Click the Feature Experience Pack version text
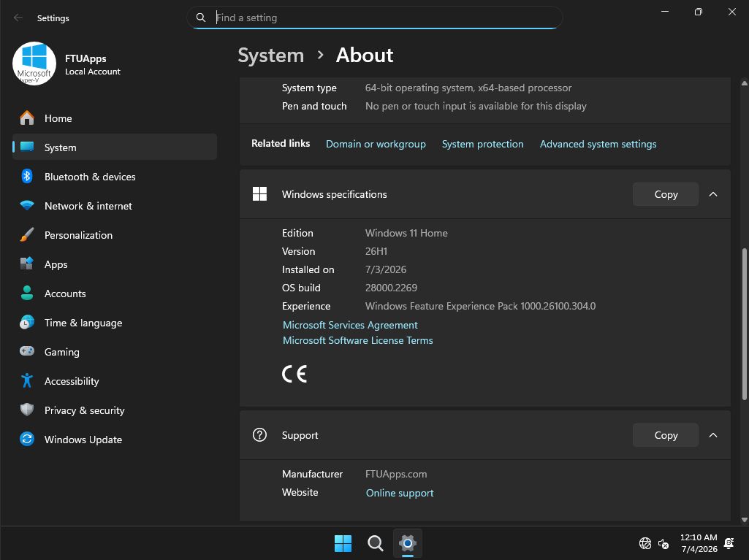Image resolution: width=749 pixels, height=560 pixels. 481,306
